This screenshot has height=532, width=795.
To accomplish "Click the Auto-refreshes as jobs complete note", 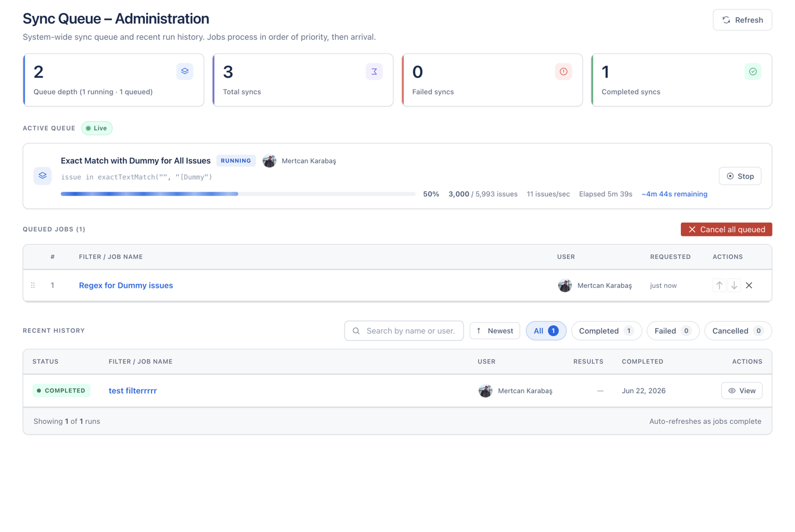I will point(705,421).
